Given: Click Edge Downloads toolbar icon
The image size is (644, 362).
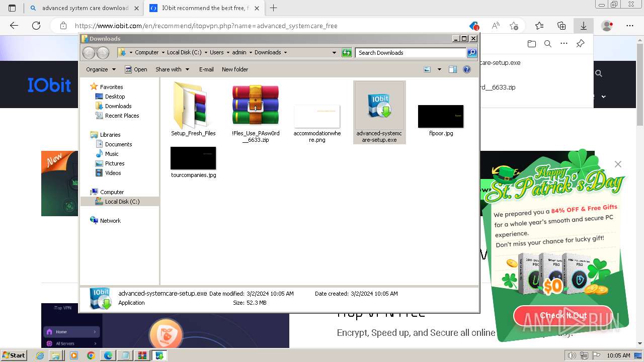Looking at the screenshot, I should click(x=584, y=26).
